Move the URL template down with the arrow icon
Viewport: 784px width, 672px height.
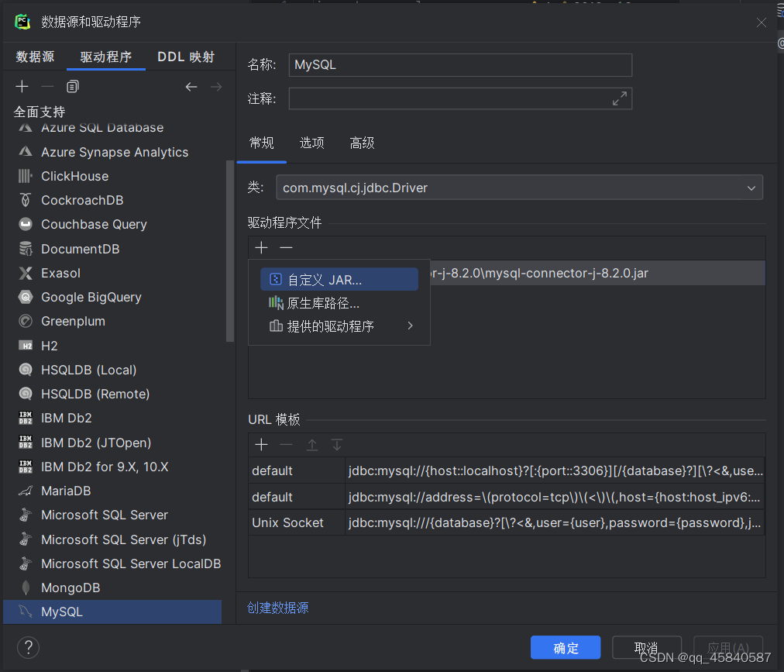tap(337, 444)
